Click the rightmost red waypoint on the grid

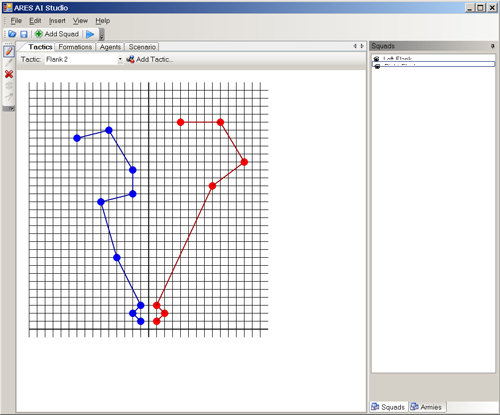click(x=244, y=162)
